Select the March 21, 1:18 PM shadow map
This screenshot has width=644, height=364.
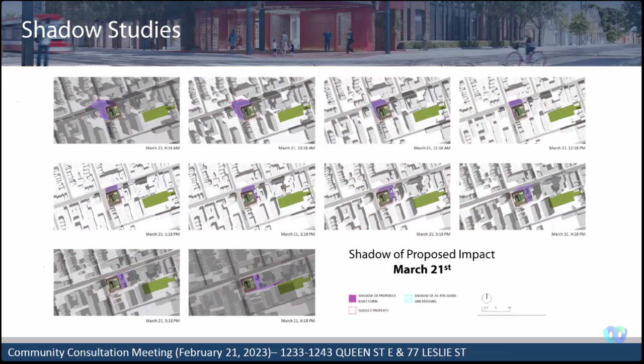click(x=117, y=196)
